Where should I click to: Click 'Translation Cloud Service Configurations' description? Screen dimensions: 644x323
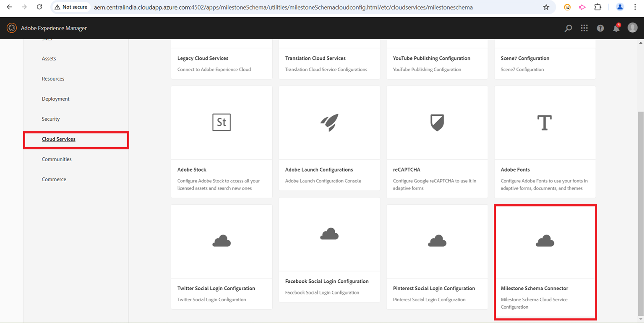click(326, 70)
